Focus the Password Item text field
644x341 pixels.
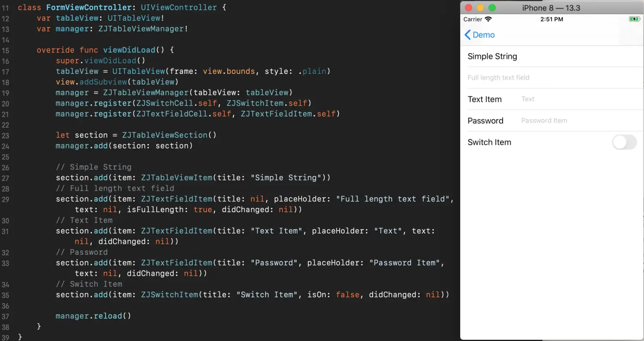coord(580,121)
